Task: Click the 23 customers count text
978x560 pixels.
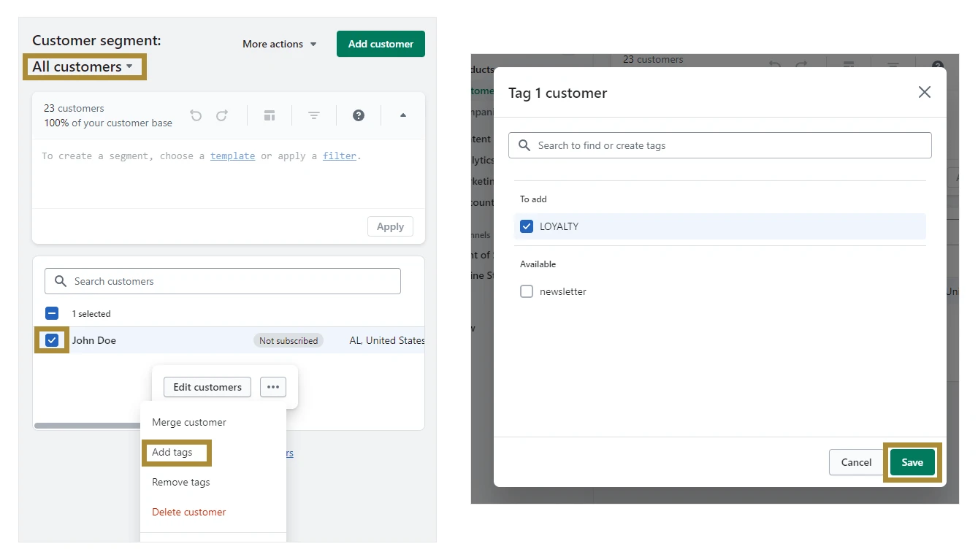Action: [74, 108]
